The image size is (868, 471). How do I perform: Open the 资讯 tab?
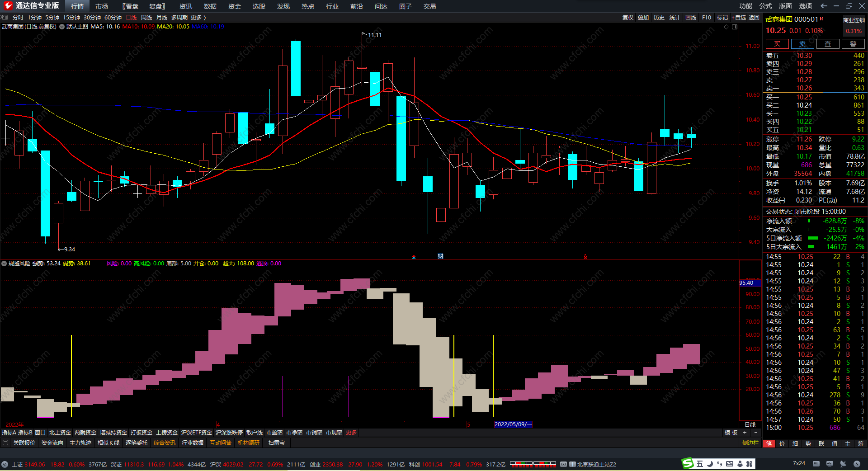[186, 6]
